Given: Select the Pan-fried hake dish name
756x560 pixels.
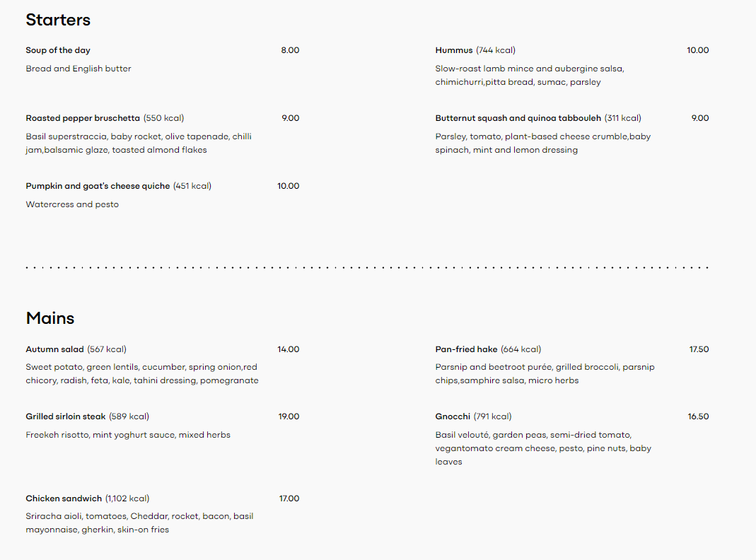Looking at the screenshot, I should [x=467, y=349].
